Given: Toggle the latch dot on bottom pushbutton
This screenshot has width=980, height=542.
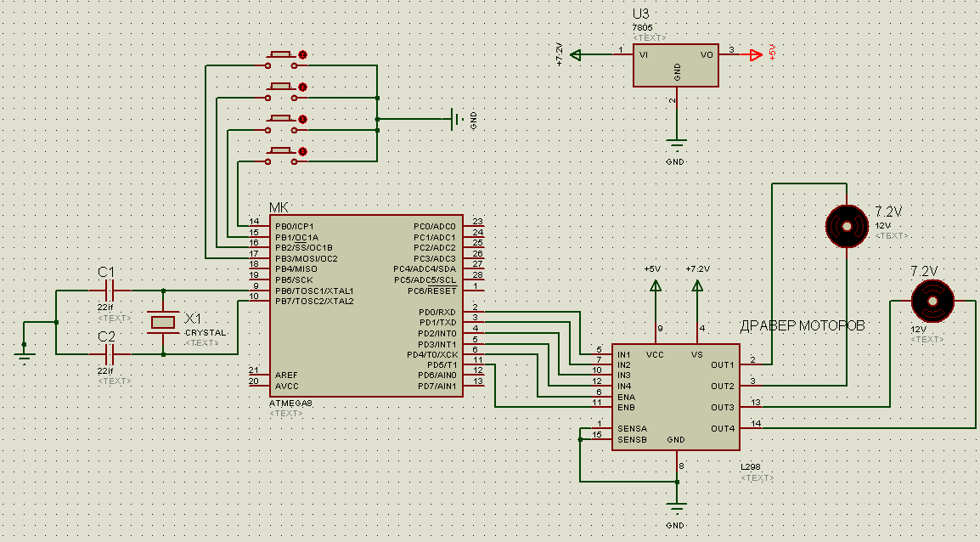Looking at the screenshot, I should point(302,151).
